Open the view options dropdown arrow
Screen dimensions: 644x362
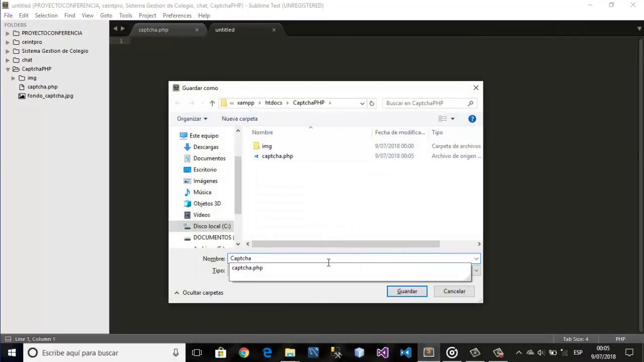(x=452, y=119)
